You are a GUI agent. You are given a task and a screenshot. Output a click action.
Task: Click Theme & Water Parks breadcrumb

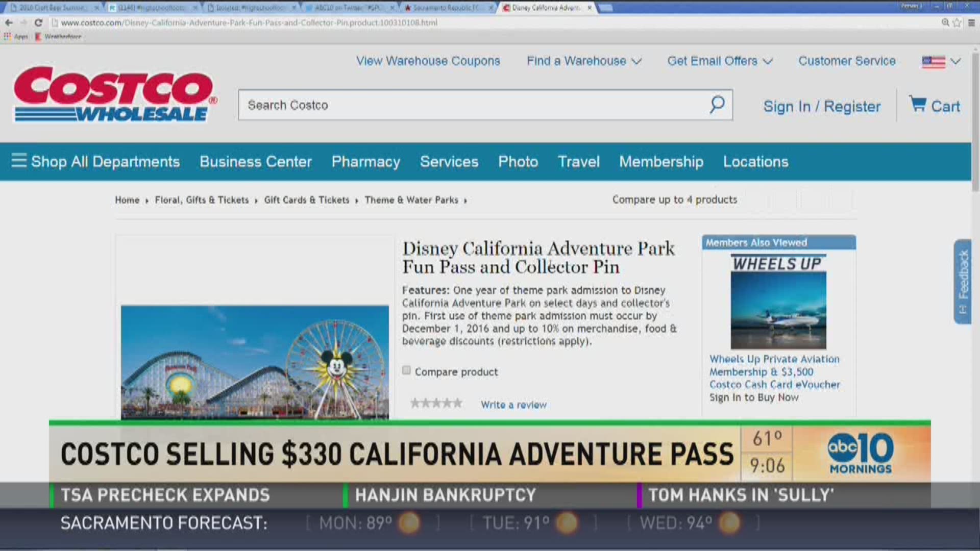coord(411,200)
